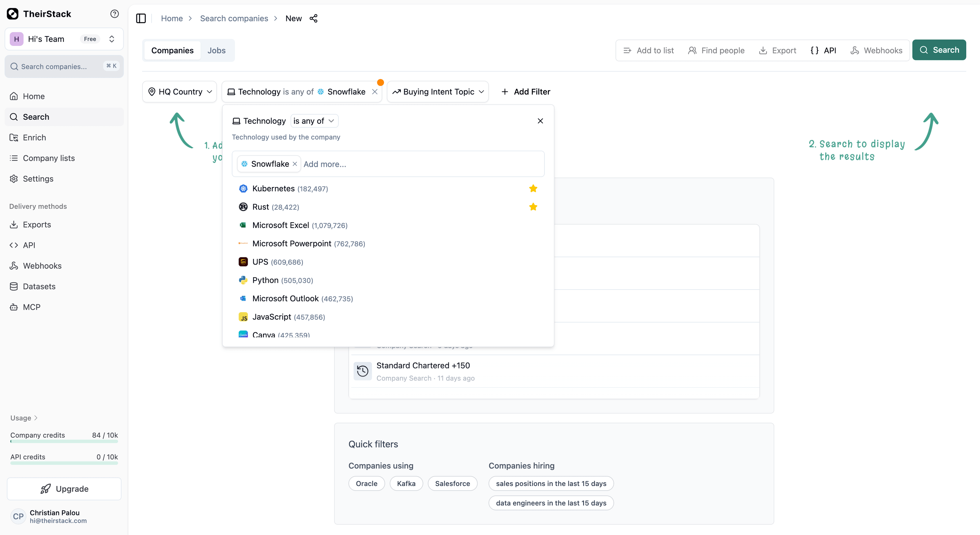
Task: Click the help question mark icon
Action: coord(115,14)
